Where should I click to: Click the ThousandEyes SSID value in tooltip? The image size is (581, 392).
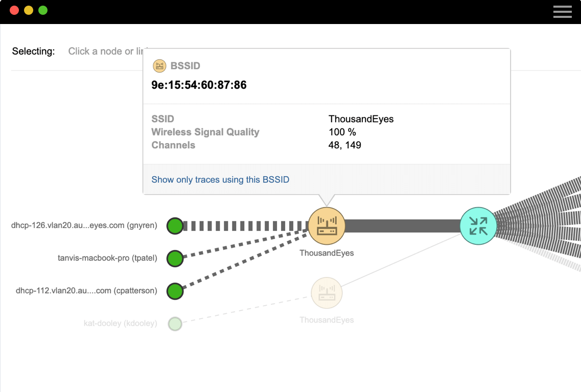pos(361,119)
